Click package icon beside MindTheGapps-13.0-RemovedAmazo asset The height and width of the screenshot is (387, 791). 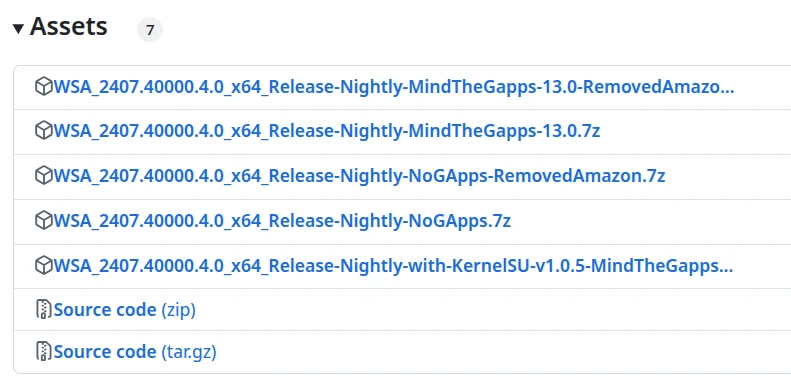(44, 87)
